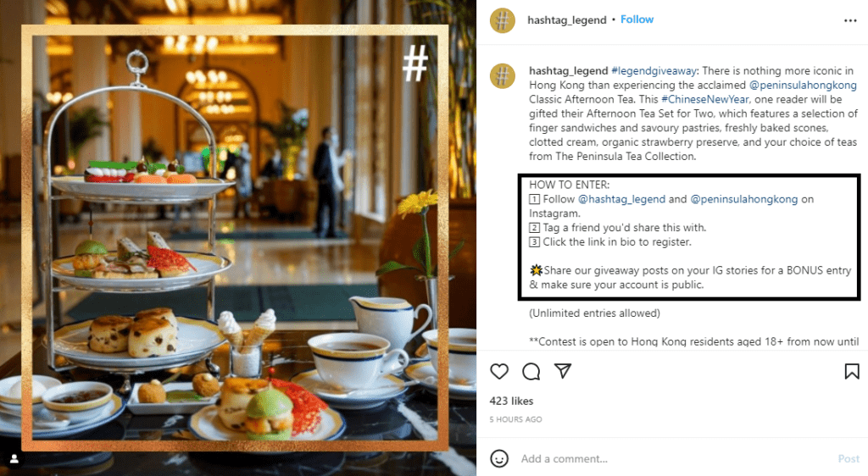This screenshot has width=868, height=476.
Task: Open hashtag_legend avatar in the post header
Action: coord(503,20)
